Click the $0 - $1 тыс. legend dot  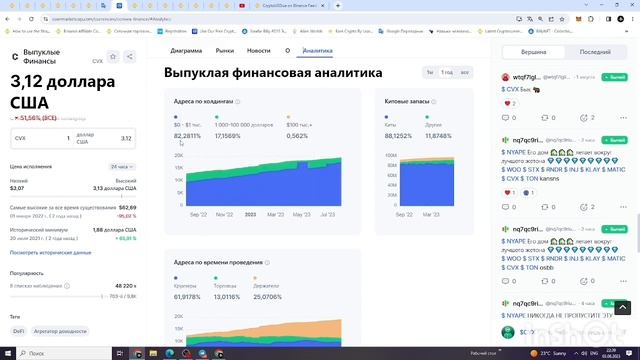(x=176, y=117)
